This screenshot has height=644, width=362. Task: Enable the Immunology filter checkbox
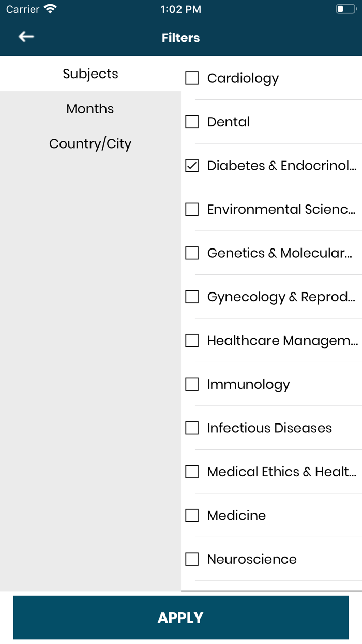click(x=192, y=384)
